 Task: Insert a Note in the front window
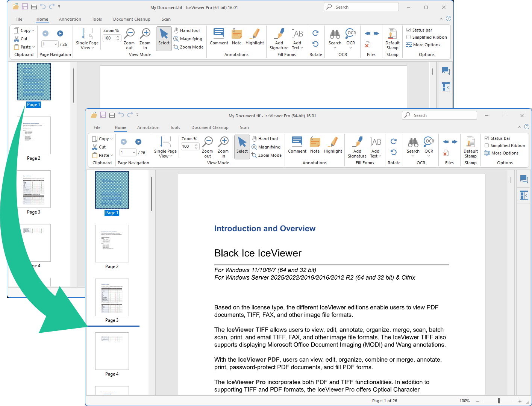tap(315, 145)
